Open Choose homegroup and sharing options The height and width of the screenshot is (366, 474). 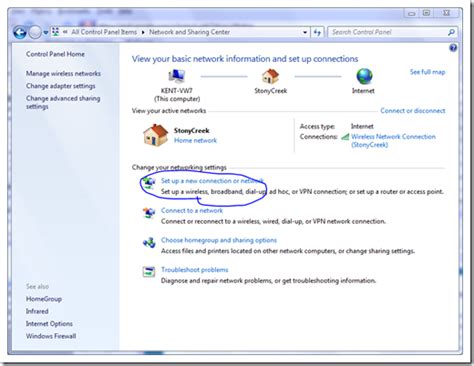click(x=219, y=240)
